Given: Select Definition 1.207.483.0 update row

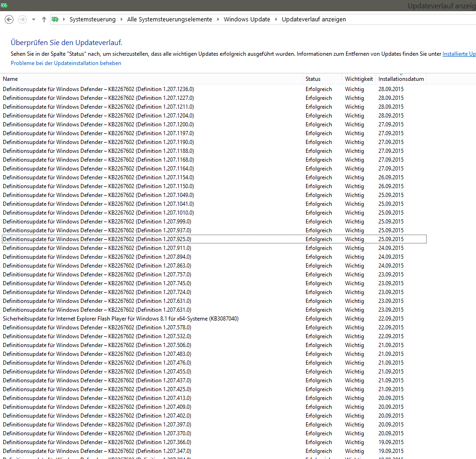Looking at the screenshot, I should pos(214,354).
